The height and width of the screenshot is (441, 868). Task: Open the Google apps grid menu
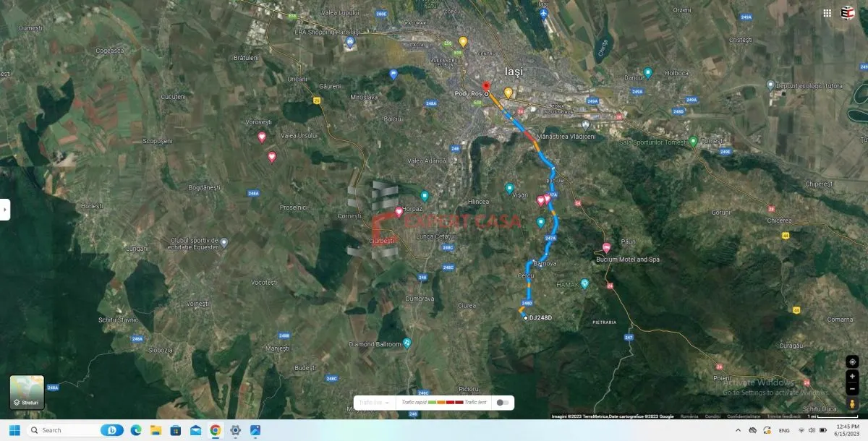tap(827, 12)
